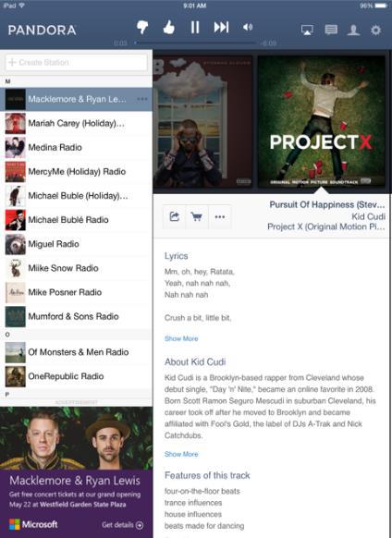Select the Mumford & Sons Radio station
The height and width of the screenshot is (538, 392).
coord(76,316)
